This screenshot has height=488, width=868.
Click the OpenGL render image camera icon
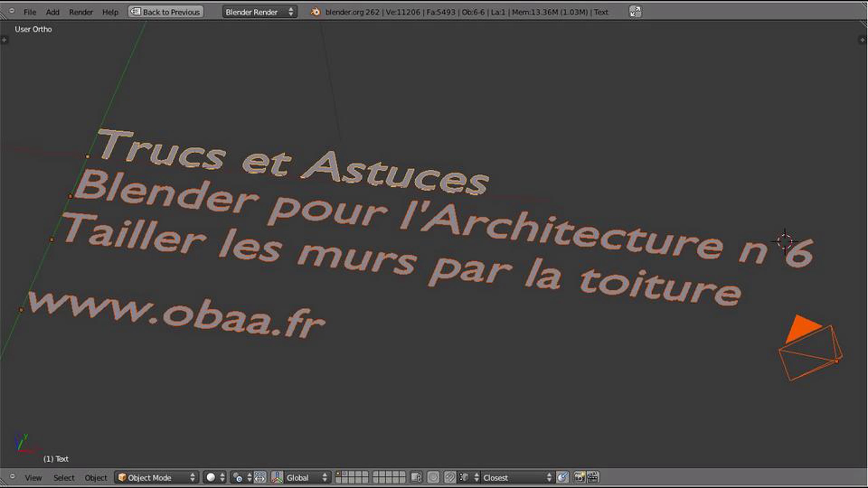[x=579, y=478]
